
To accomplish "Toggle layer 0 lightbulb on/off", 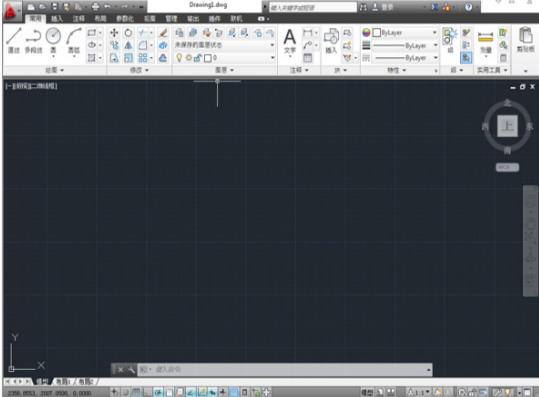I will (x=179, y=58).
